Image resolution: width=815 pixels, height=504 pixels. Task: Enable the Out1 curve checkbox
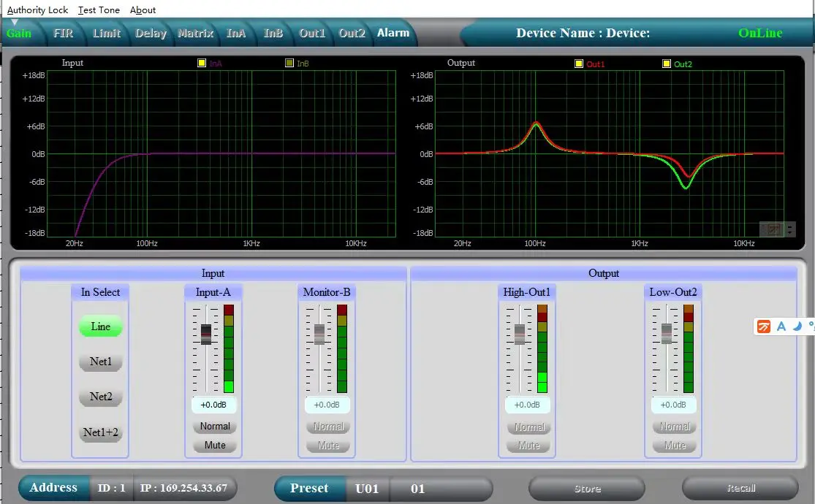click(x=579, y=64)
